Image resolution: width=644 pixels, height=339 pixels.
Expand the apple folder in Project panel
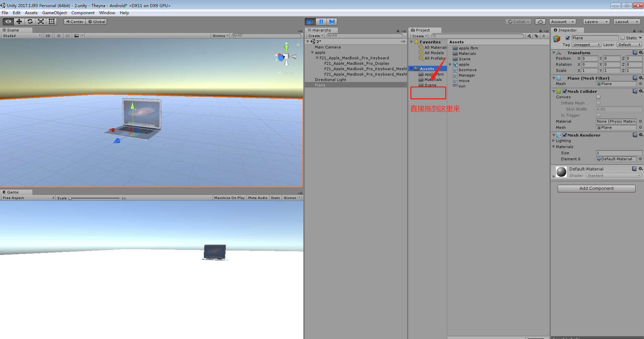coord(451,64)
